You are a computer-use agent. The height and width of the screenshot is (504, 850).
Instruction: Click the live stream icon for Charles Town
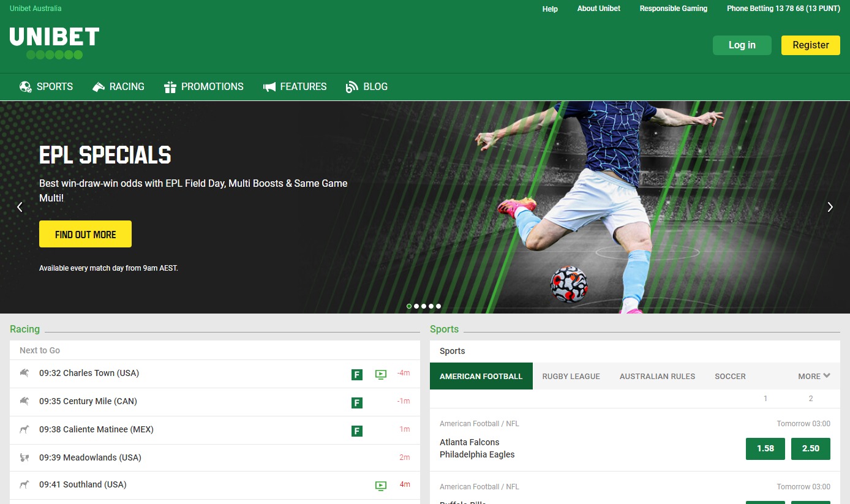(x=381, y=374)
